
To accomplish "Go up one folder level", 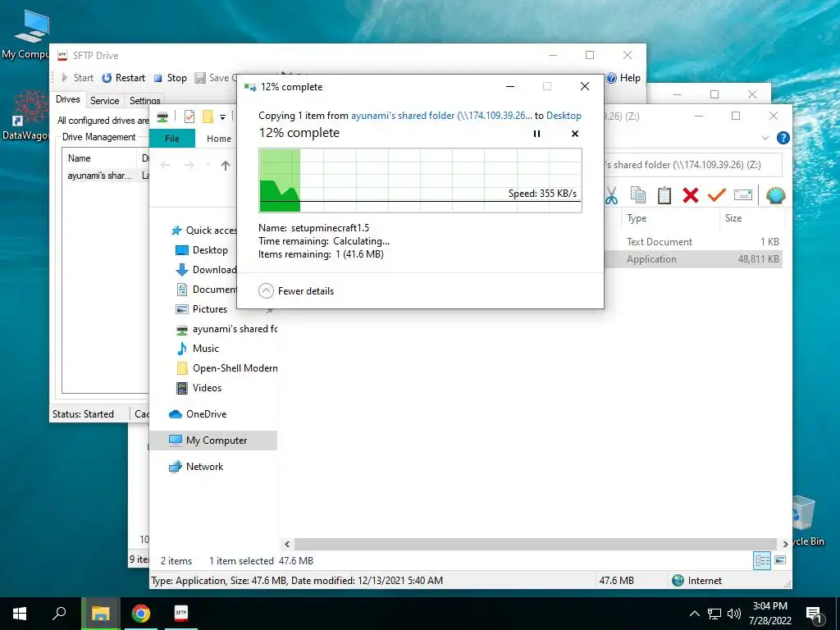I will coord(226,166).
